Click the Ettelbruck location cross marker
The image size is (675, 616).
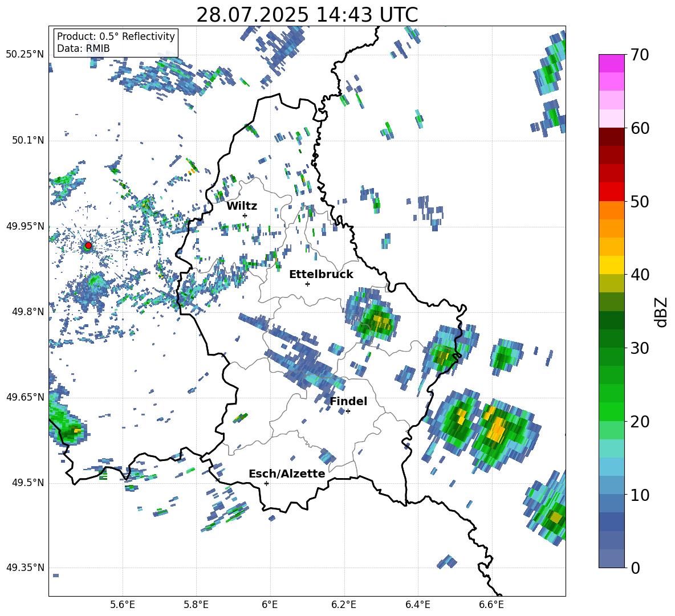pos(307,284)
